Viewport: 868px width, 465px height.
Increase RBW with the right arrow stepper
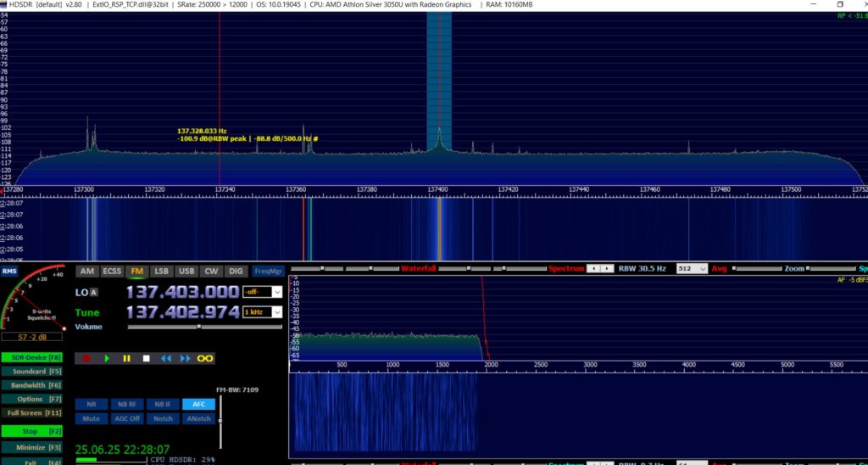[607, 268]
